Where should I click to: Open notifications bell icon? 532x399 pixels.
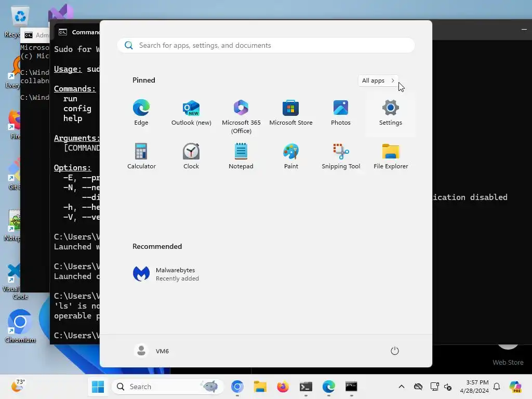point(497,387)
